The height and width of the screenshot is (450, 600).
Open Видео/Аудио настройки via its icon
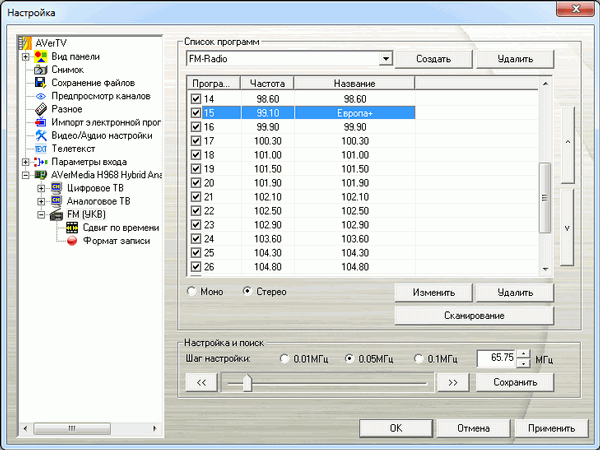pos(41,135)
